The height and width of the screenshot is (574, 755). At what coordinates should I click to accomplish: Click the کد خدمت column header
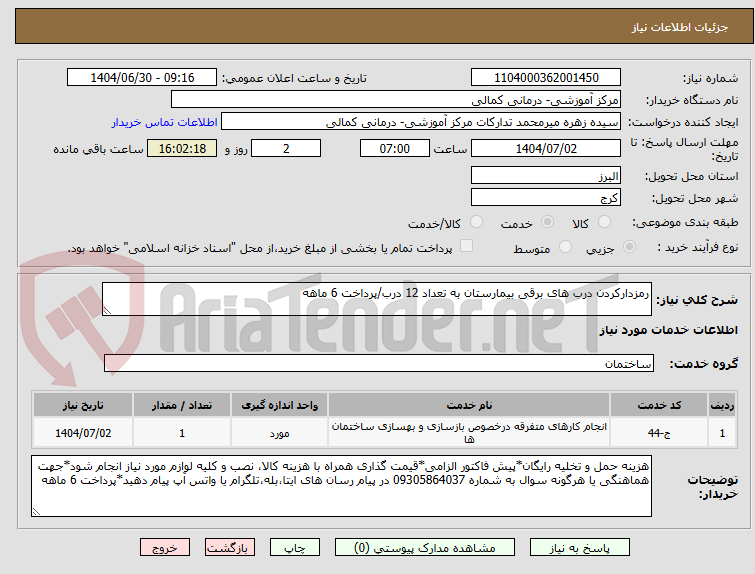(x=659, y=405)
